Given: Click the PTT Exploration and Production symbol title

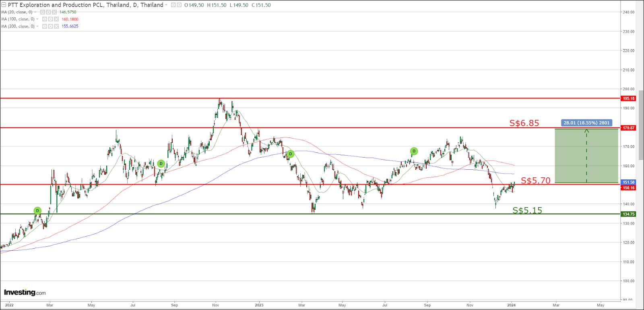Looking at the screenshot, I should click(86, 5).
